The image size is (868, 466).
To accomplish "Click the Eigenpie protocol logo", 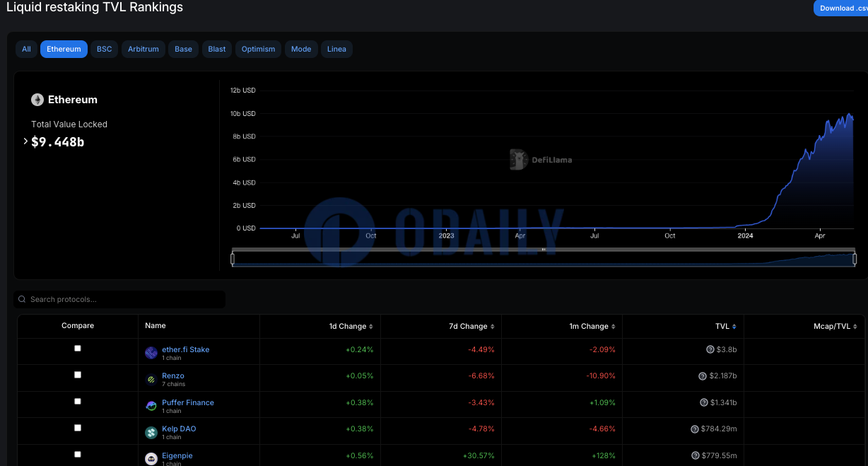I will pyautogui.click(x=151, y=459).
